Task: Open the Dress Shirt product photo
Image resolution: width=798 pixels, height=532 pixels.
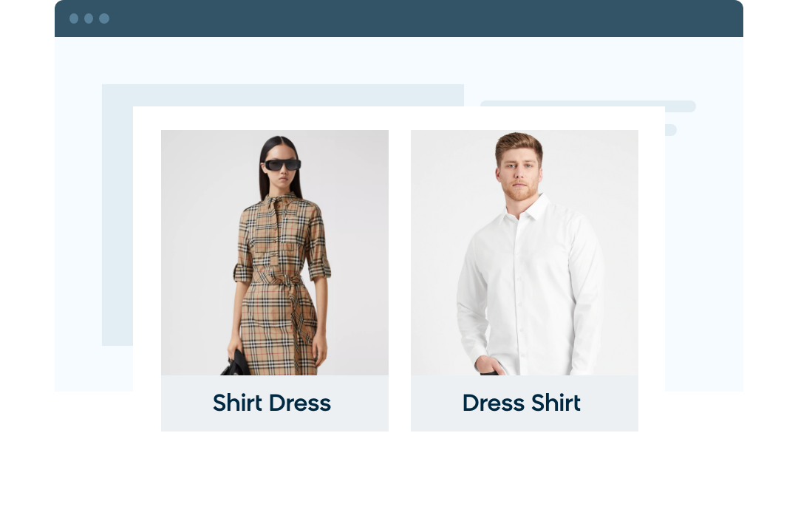Action: point(524,253)
